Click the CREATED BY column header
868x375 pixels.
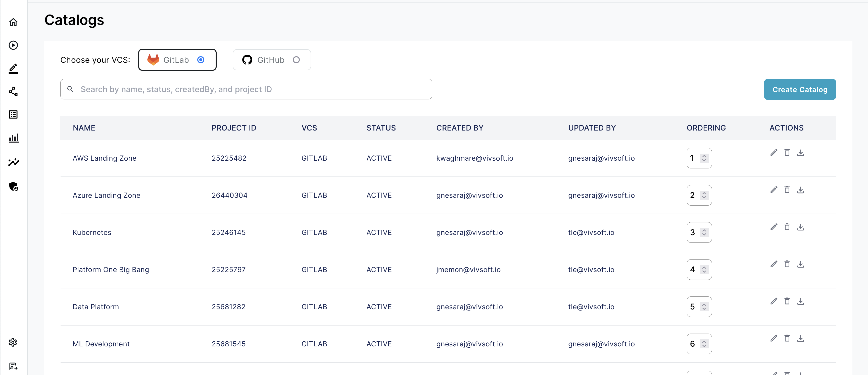pyautogui.click(x=460, y=128)
